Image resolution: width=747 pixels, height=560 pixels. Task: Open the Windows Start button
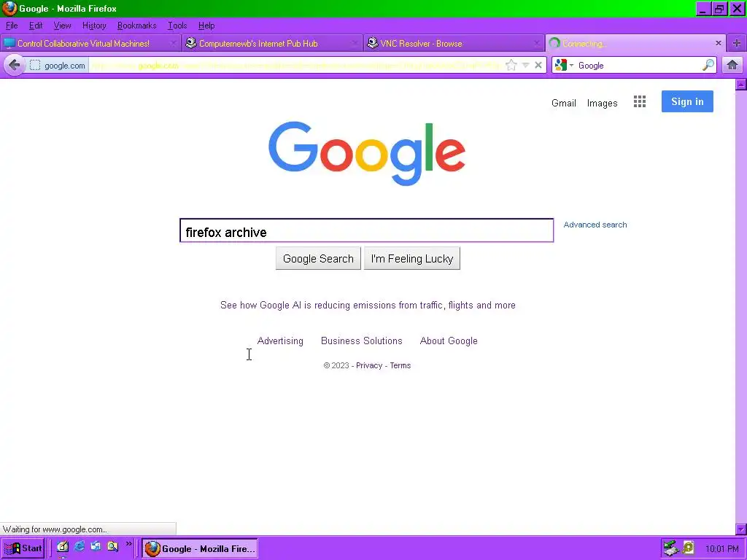pos(23,548)
